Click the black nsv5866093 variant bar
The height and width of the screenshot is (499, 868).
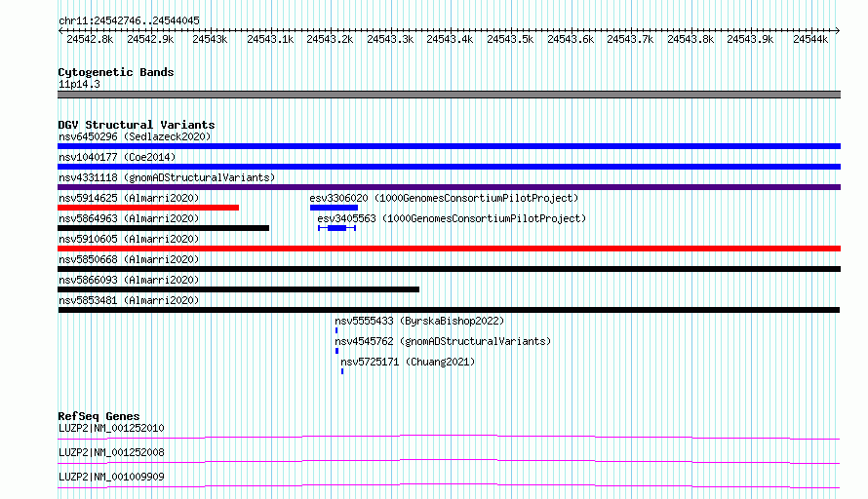pos(239,289)
